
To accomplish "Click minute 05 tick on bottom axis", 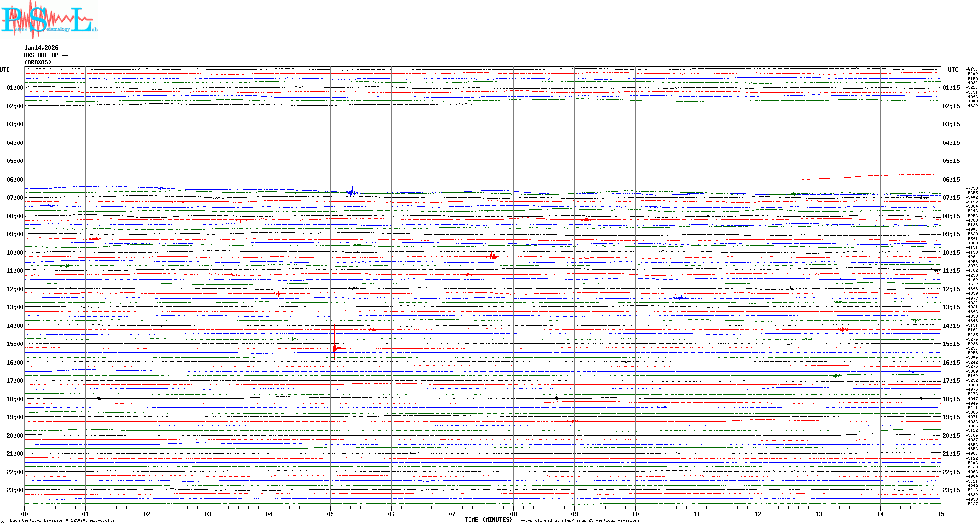I will coord(330,514).
